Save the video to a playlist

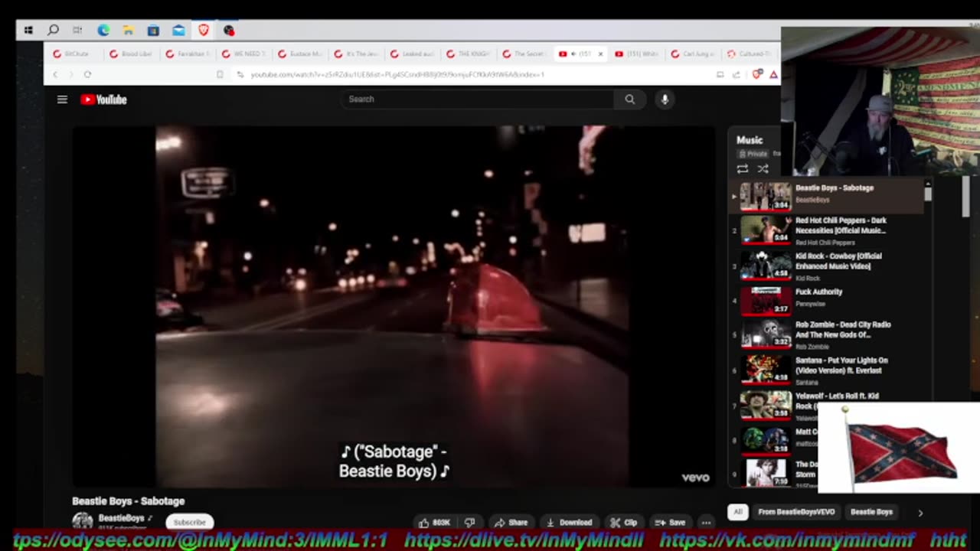(670, 523)
